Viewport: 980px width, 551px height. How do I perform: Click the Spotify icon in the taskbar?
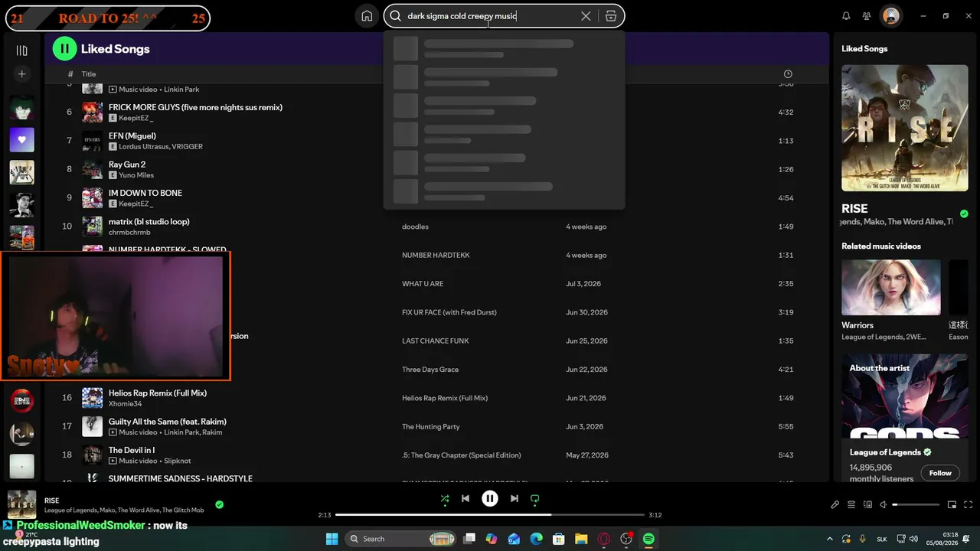pyautogui.click(x=648, y=539)
